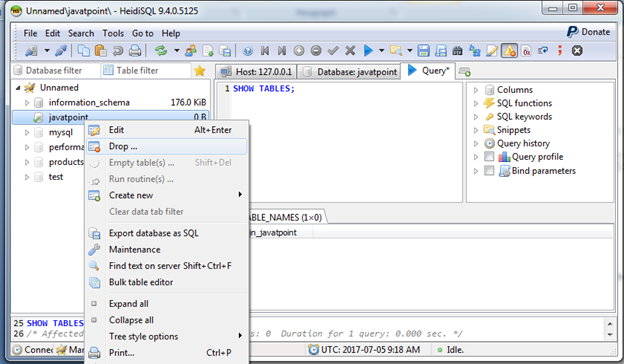Viewport: 624px width, 364px height.
Task: Toggle the stop-on-errors warning icon
Action: point(509,51)
